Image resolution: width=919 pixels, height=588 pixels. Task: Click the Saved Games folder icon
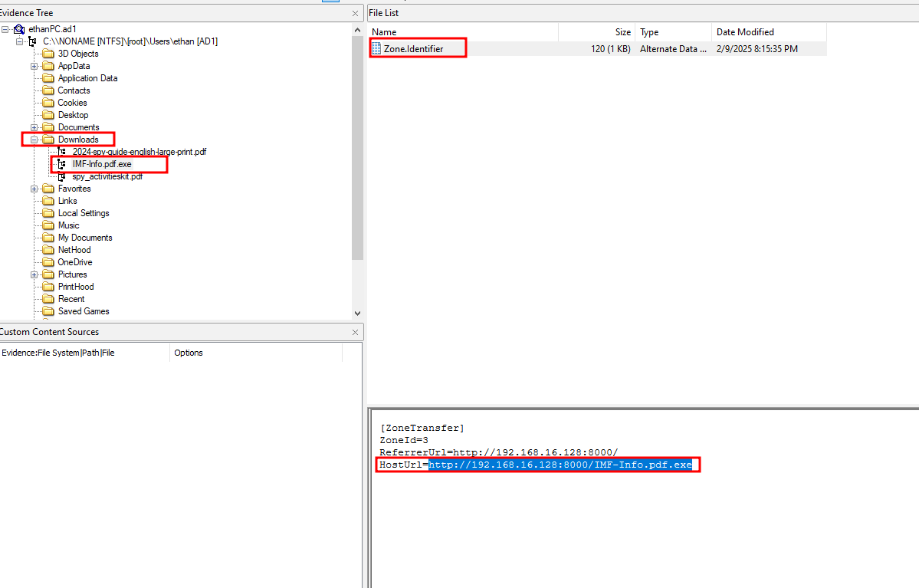[x=48, y=311]
